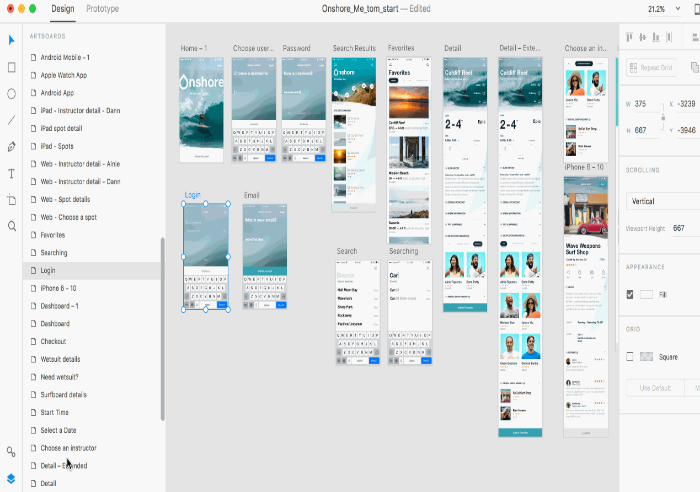Toggle the Fill checkbox

[x=629, y=294]
